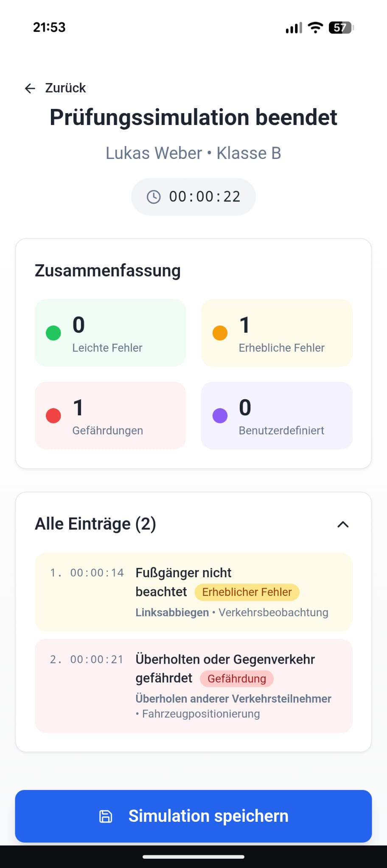Click the red Gefährdungen dot
This screenshot has height=868, width=387.
tap(53, 416)
